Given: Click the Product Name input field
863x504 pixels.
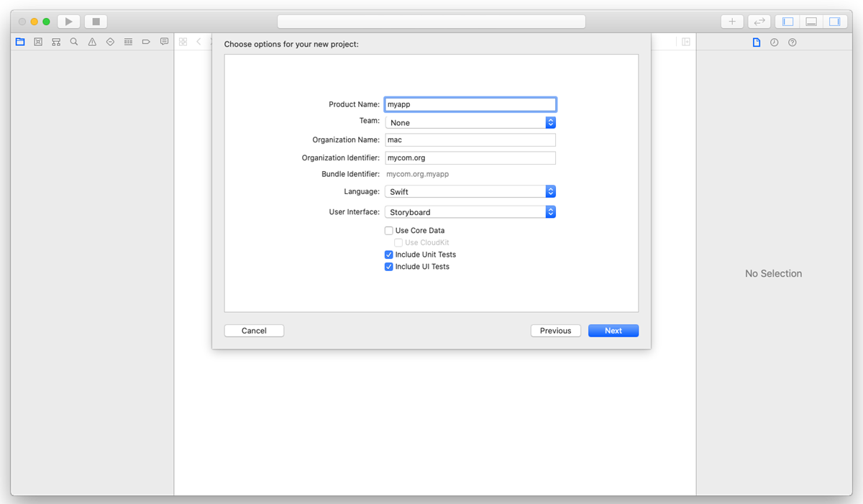Looking at the screenshot, I should point(470,104).
